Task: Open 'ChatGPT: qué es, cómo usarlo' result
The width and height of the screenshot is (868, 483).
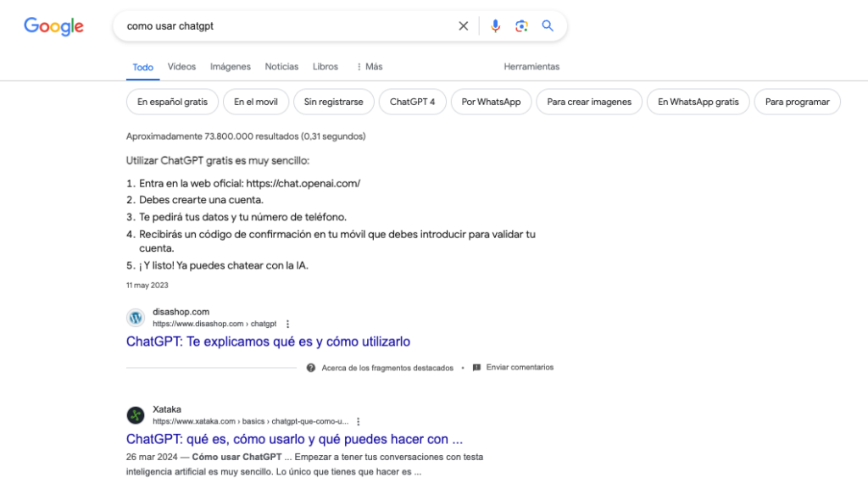Action: 294,439
